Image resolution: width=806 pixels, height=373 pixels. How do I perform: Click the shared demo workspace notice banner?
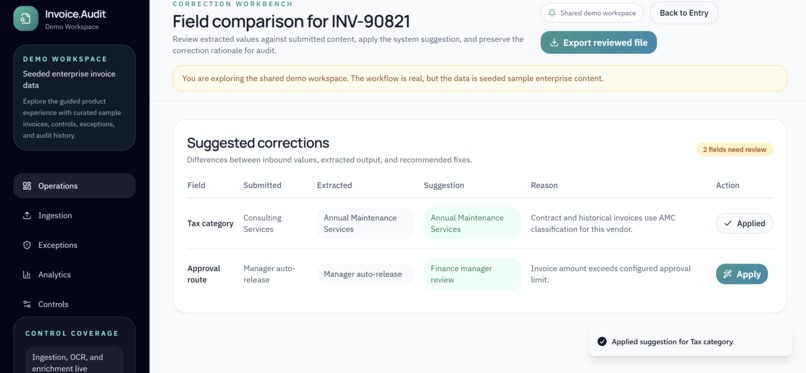coord(480,79)
